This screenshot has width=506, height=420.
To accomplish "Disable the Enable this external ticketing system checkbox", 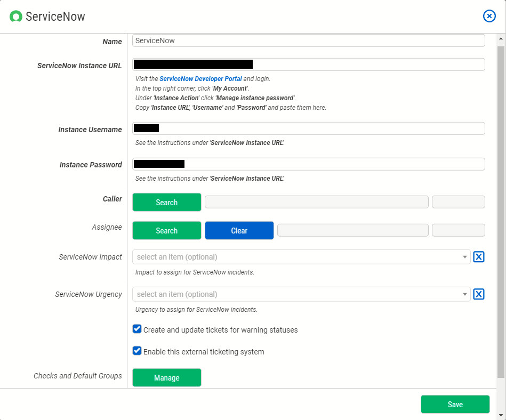I will 137,351.
